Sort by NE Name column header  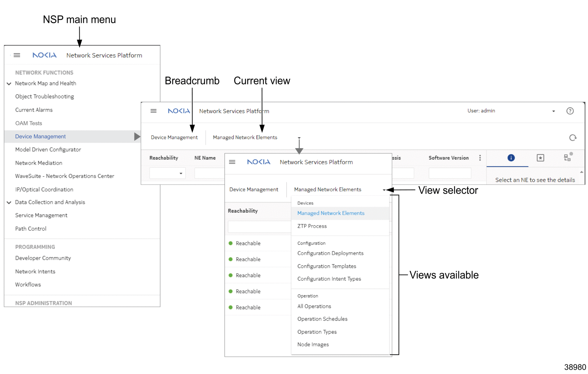tap(205, 158)
